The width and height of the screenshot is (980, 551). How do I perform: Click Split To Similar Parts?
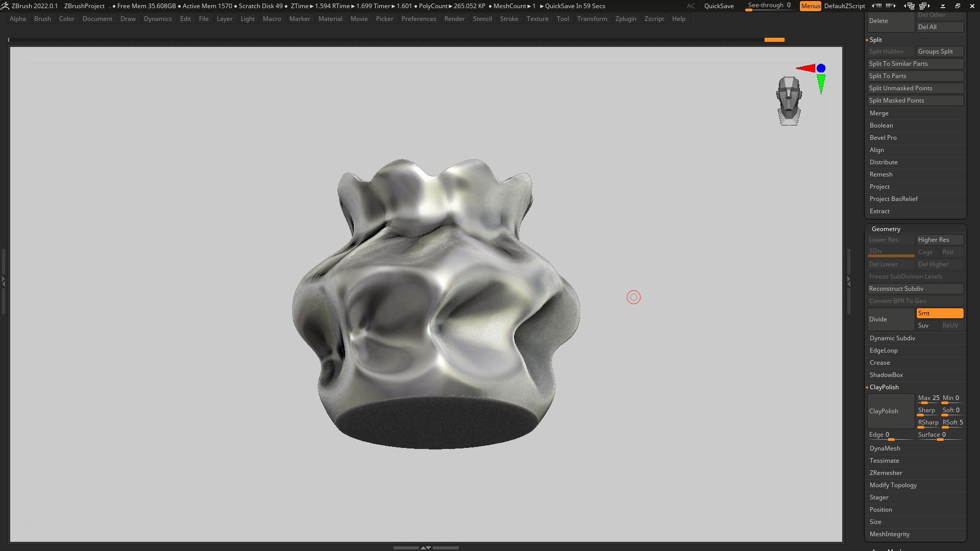click(x=915, y=64)
